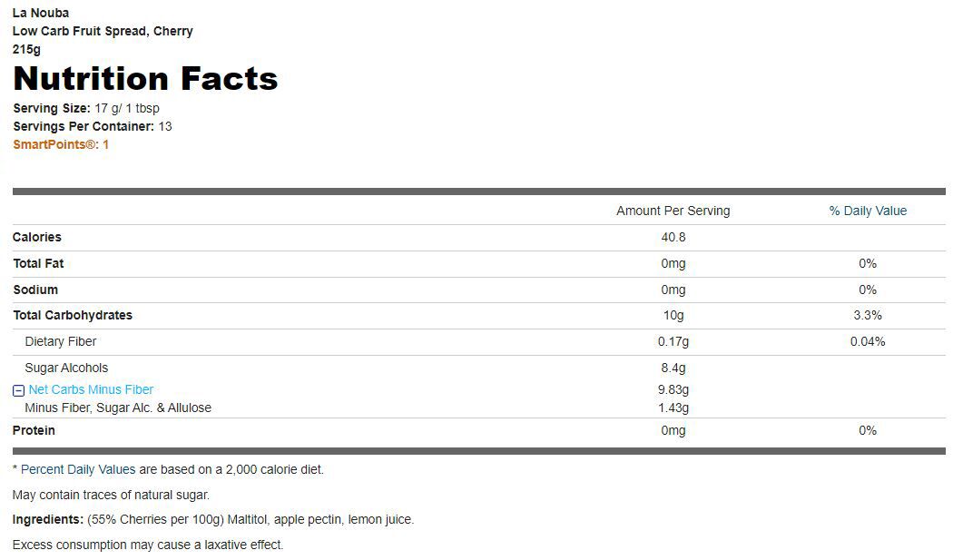Select the SmartPoints®: 1 label
Image resolution: width=963 pixels, height=560 pixels.
[61, 144]
